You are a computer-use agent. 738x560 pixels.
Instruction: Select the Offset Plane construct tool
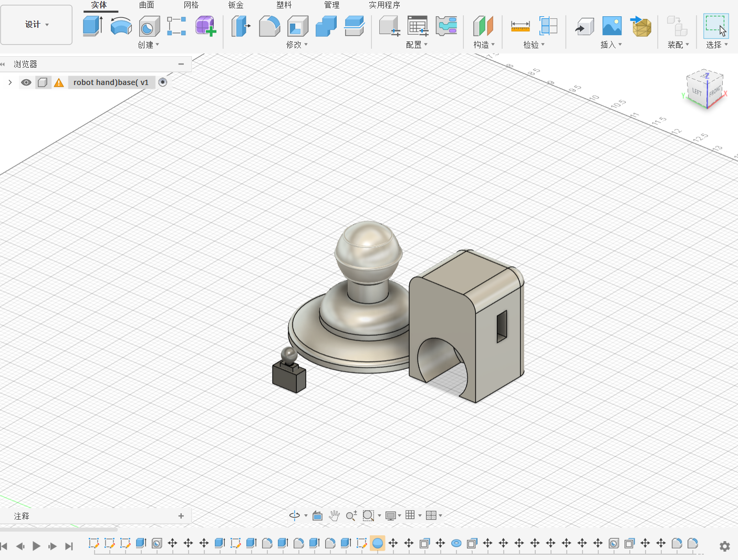pos(483,26)
